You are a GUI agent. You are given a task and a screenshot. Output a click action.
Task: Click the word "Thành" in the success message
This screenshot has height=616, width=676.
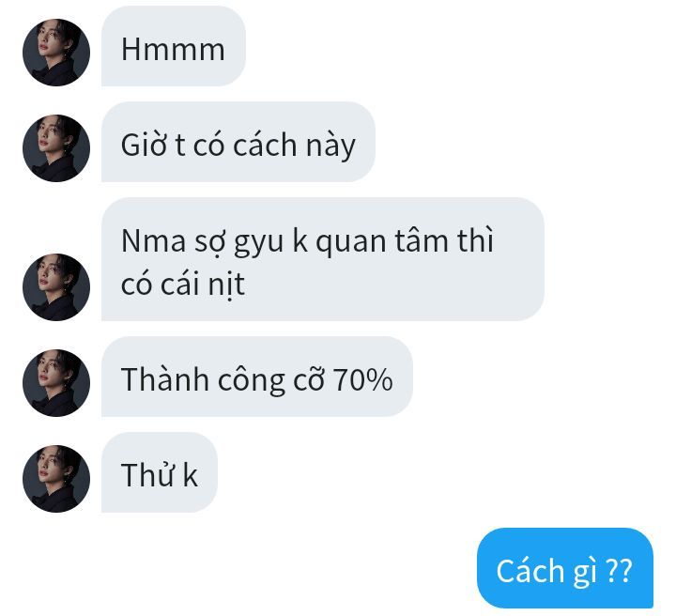164,379
